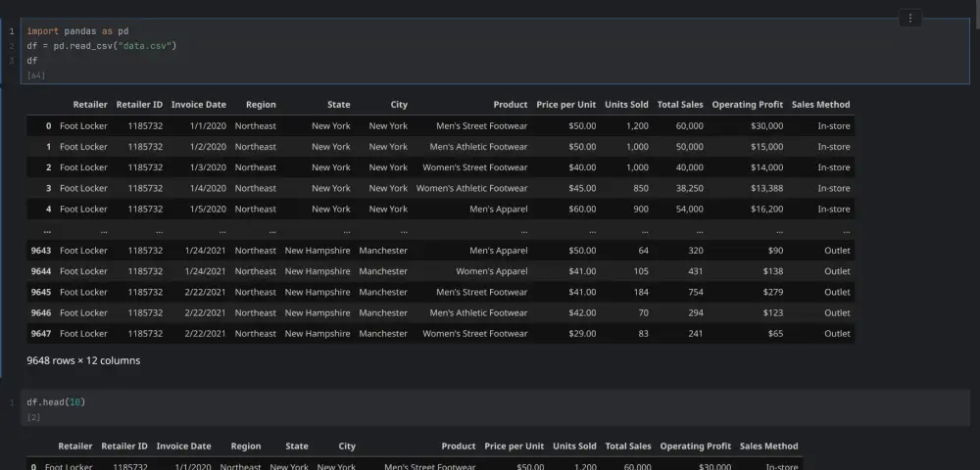Click the 54,000 total sales cell
The image size is (980, 470).
(689, 210)
